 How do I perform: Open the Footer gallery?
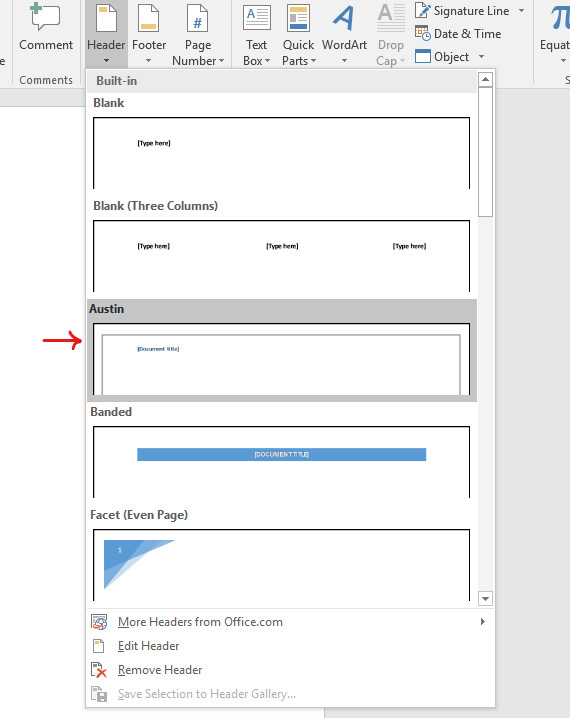tap(149, 34)
